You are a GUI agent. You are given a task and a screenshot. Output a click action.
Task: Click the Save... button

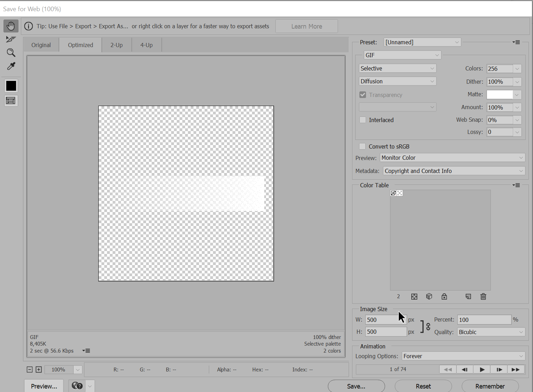click(356, 386)
